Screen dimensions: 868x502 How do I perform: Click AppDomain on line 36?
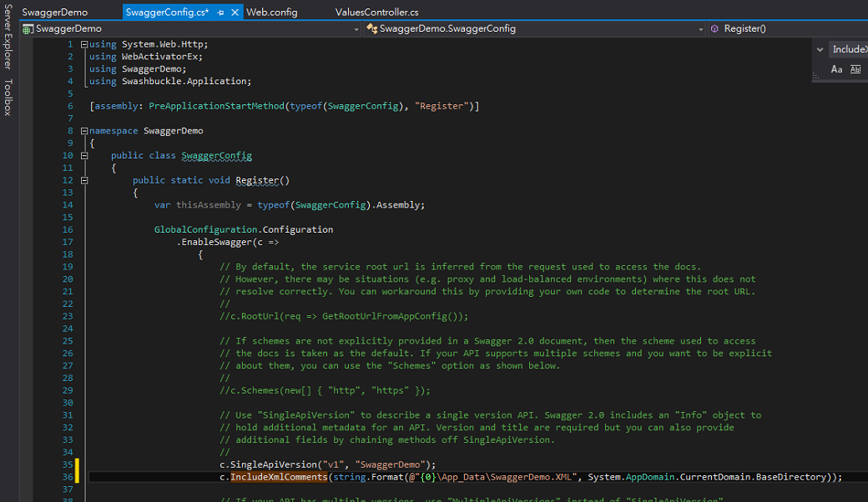pos(650,477)
